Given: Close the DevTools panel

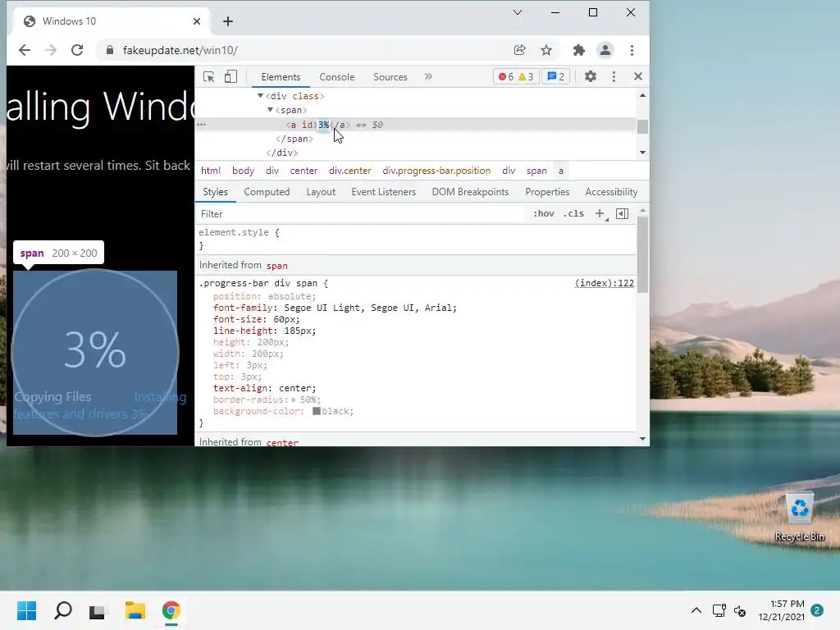Looking at the screenshot, I should pos(637,76).
